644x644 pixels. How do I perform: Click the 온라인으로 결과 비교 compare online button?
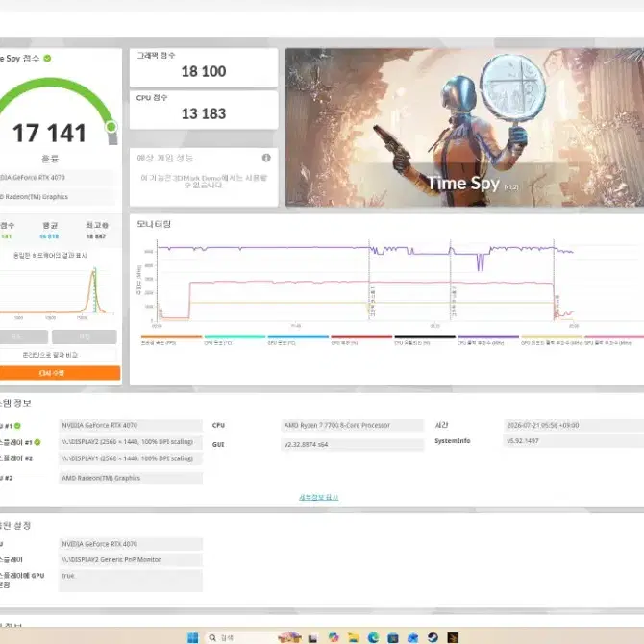pos(59,355)
